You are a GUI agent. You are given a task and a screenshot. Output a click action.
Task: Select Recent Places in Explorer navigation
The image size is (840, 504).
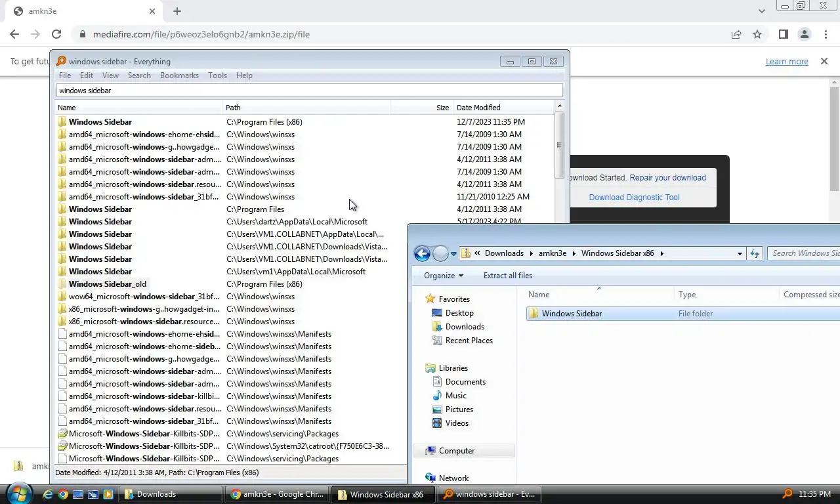[x=469, y=341]
